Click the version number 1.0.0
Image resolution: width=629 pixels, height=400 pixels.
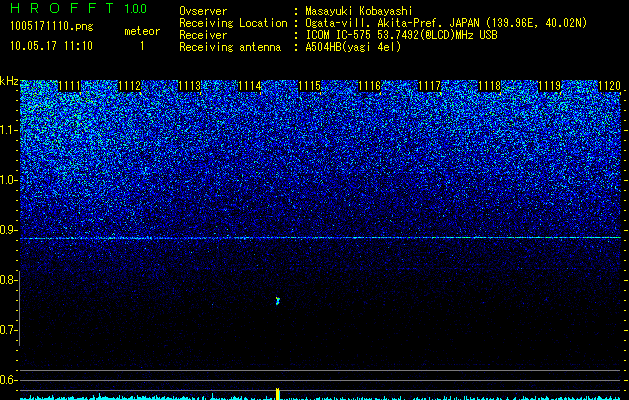136,8
